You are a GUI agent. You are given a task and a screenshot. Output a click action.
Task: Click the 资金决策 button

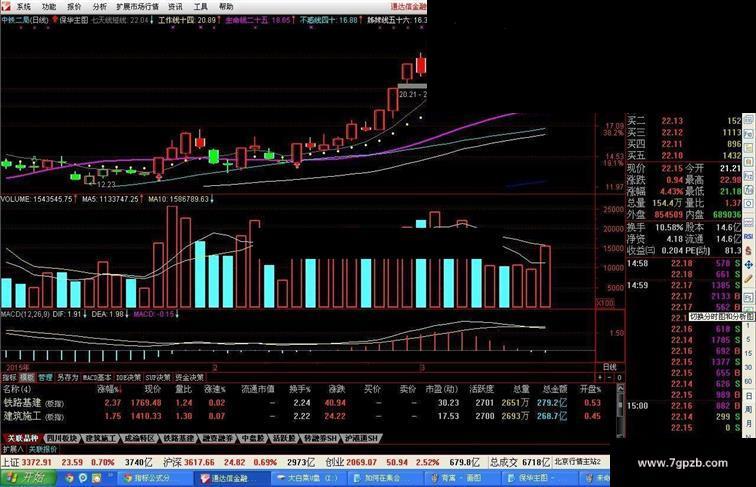(189, 377)
